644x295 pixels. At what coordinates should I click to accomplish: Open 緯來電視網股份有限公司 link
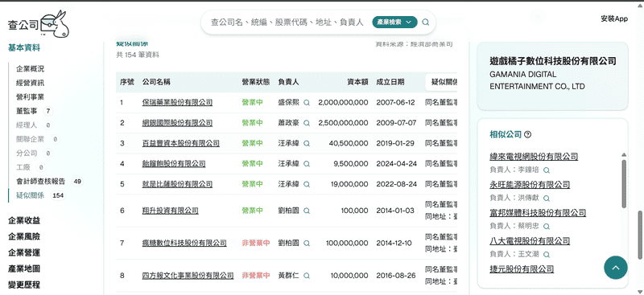click(534, 157)
